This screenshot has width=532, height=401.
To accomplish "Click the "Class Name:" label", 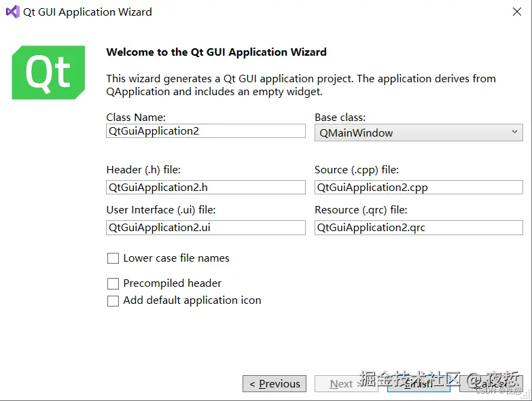I will (136, 118).
